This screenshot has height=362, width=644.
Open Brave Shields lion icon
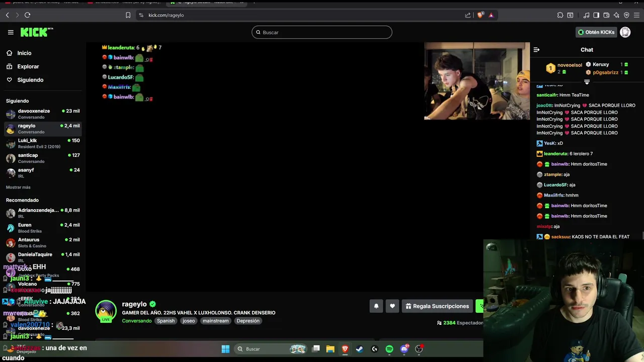480,15
